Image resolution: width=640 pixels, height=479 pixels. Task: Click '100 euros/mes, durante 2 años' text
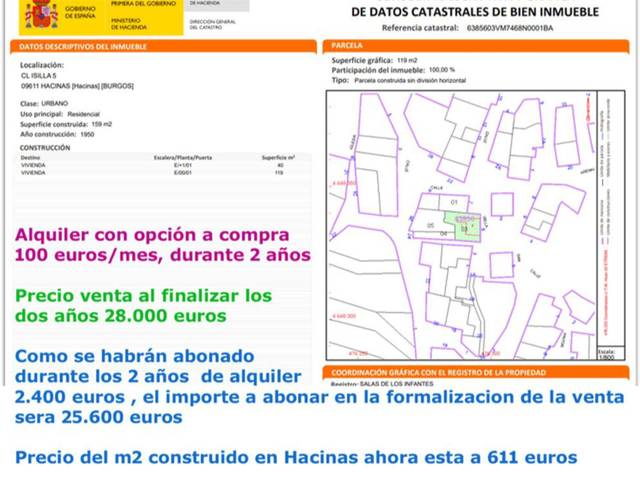163,255
